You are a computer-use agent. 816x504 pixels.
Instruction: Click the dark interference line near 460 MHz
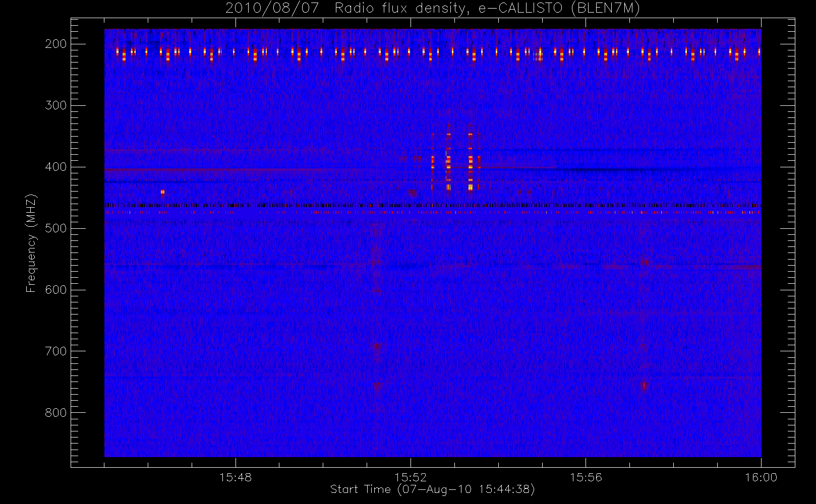point(433,205)
